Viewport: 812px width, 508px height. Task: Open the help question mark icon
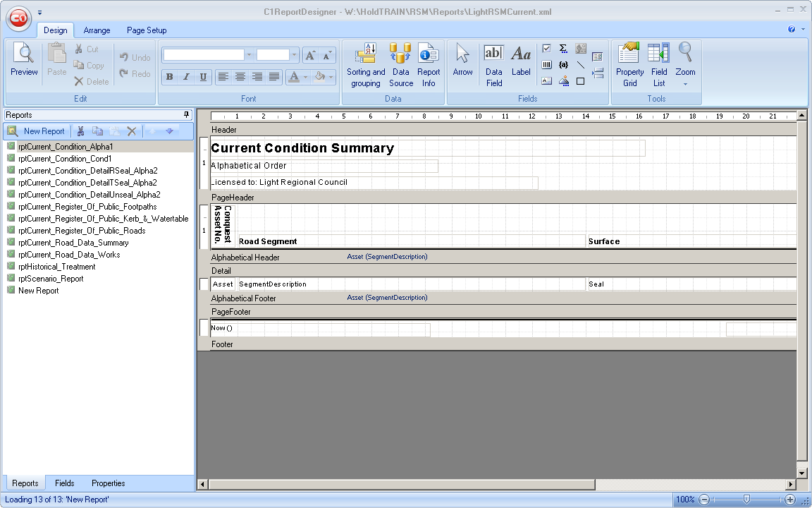point(792,29)
